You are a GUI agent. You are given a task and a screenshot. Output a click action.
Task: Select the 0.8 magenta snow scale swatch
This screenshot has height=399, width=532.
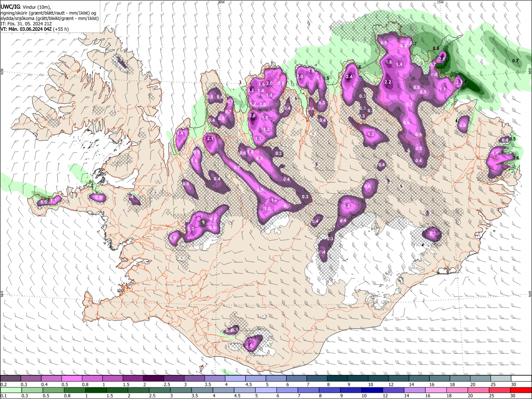tap(92, 378)
